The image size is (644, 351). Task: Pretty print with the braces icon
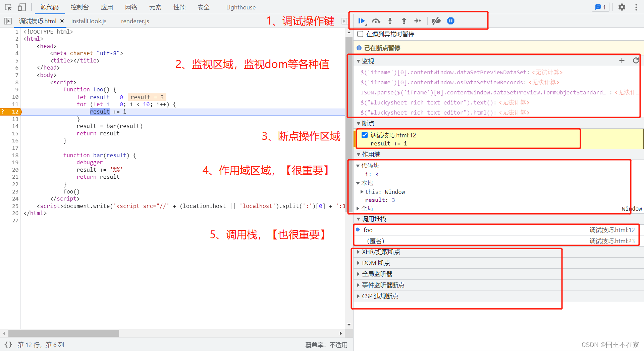click(8, 345)
